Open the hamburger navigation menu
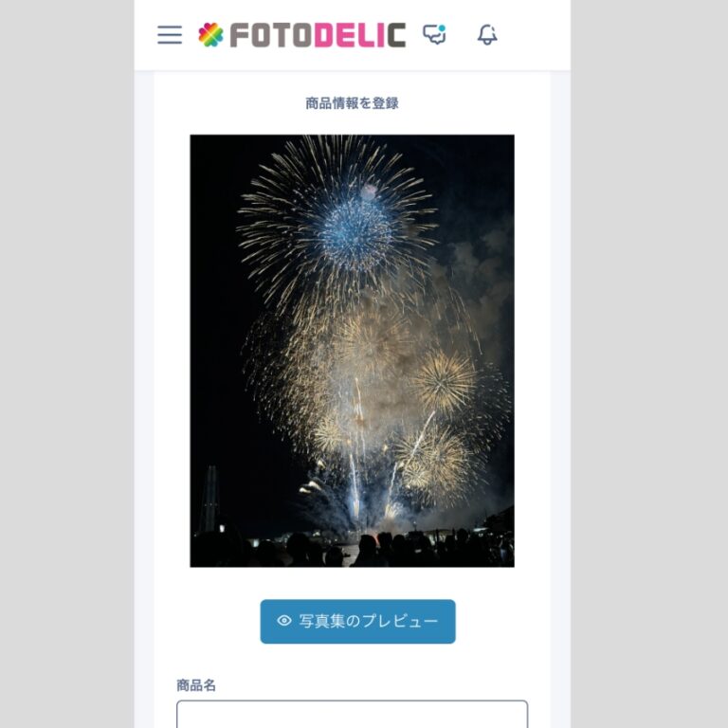728x728 pixels. (x=170, y=35)
